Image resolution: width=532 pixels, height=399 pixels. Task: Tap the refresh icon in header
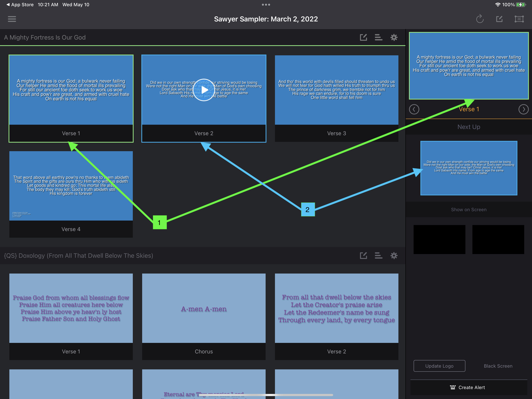coord(480,19)
